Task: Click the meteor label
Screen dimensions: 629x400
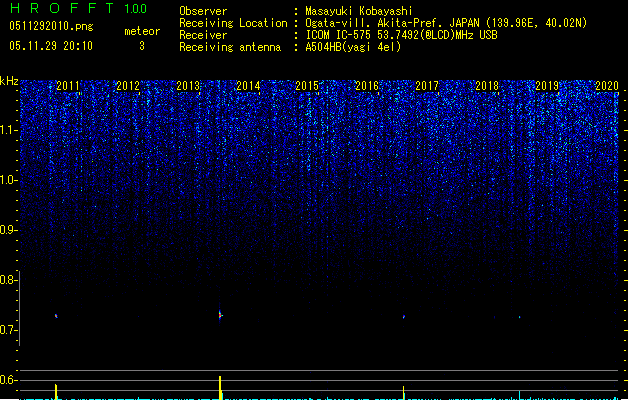Action: (x=142, y=31)
